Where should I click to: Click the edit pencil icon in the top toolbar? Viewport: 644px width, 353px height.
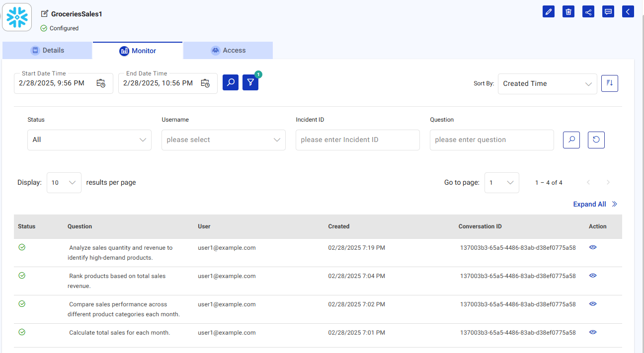click(x=549, y=11)
